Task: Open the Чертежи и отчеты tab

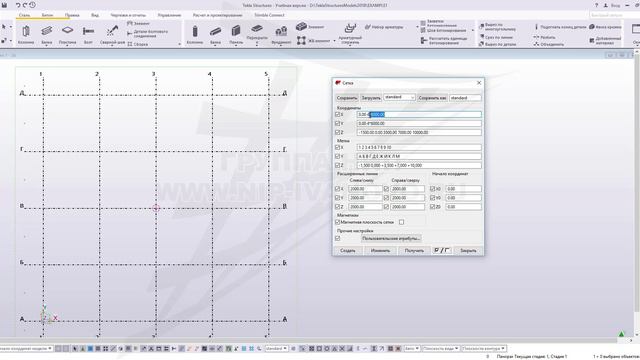Action: pos(128,15)
